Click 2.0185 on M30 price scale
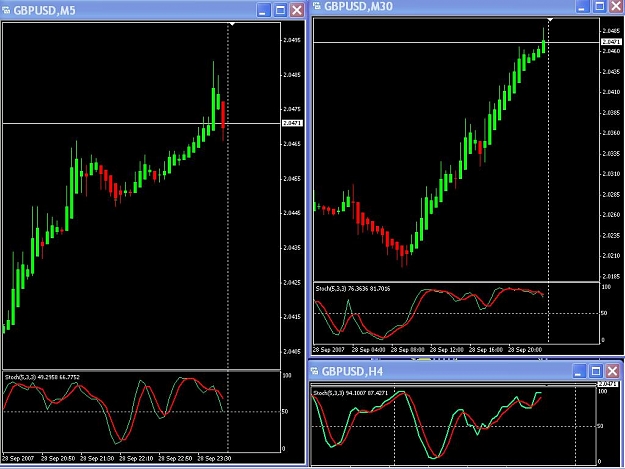Viewport: 625px width, 469px height. (x=611, y=276)
